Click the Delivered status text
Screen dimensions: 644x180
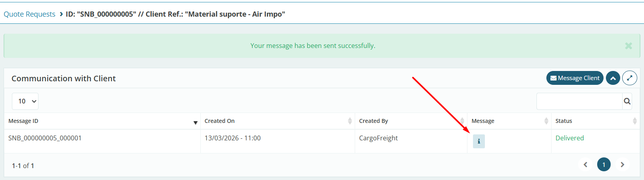coord(569,138)
